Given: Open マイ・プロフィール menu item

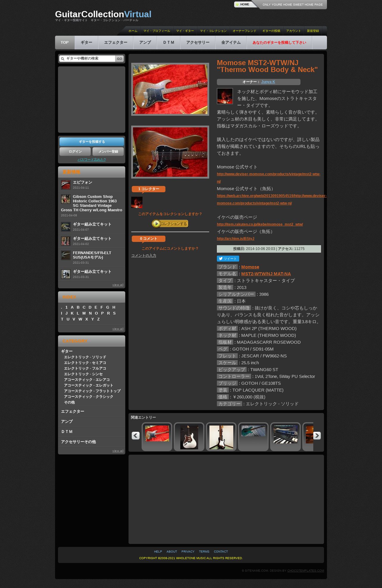Looking at the screenshot, I should click(157, 31).
